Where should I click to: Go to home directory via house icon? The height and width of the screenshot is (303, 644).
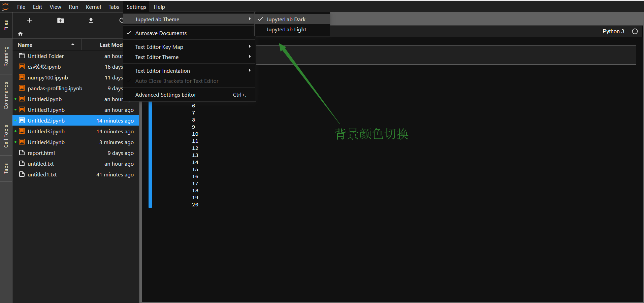[x=21, y=34]
